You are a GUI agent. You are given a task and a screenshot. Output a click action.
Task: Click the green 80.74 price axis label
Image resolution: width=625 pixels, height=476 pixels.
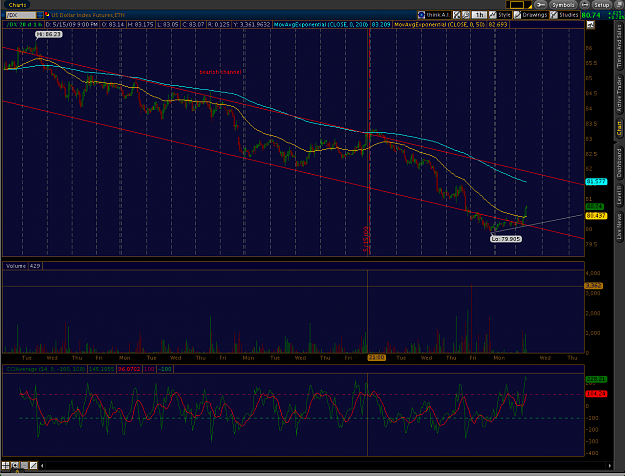click(595, 207)
